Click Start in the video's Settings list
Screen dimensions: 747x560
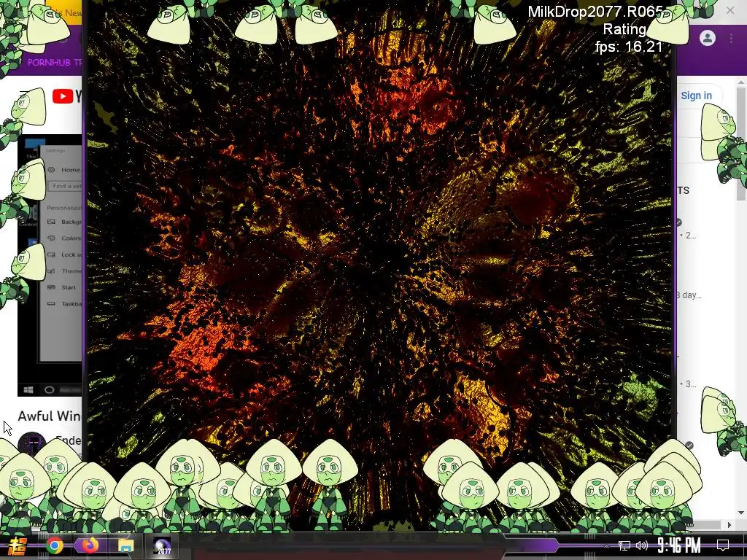click(68, 287)
